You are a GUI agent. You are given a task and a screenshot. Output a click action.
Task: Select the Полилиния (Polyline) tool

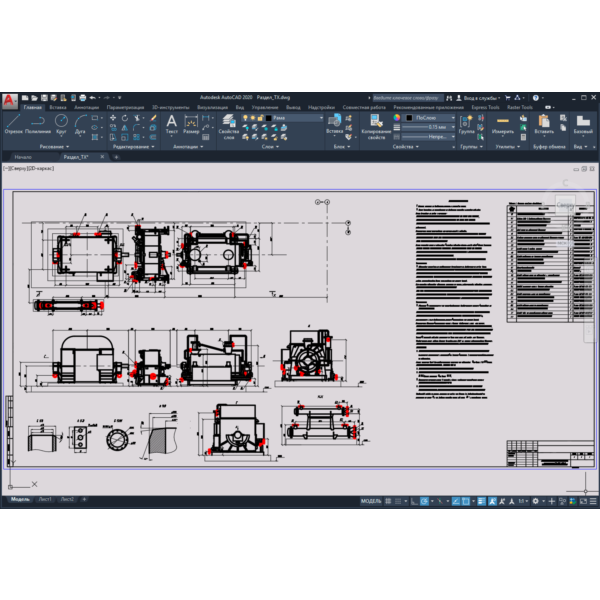point(38,124)
